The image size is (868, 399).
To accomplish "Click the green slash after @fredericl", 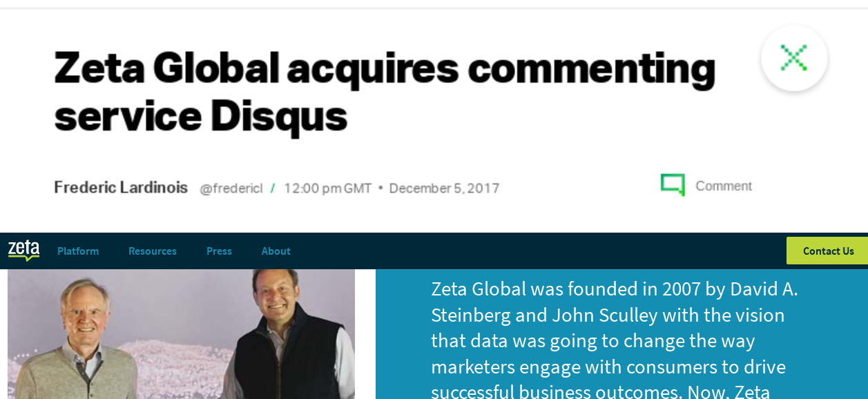I will pos(273,188).
